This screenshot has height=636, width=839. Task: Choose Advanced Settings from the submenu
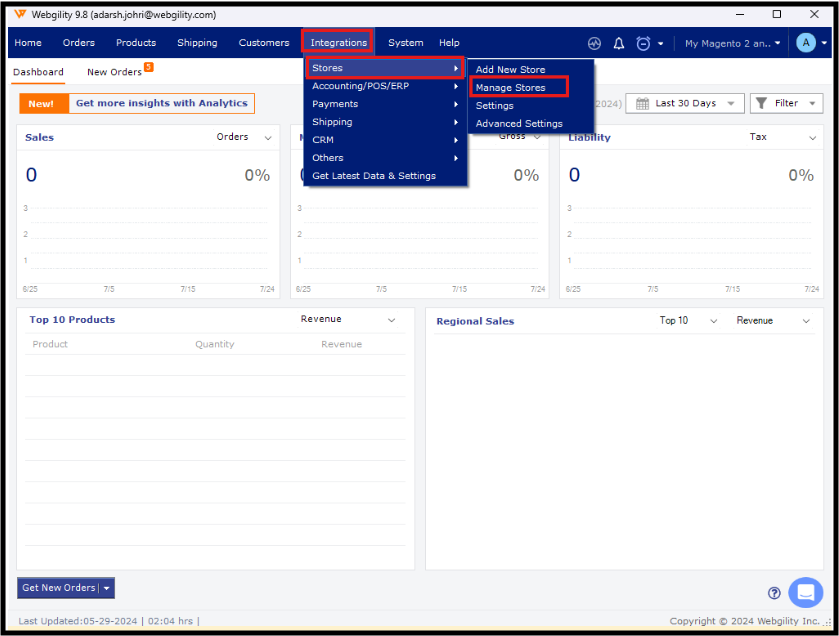point(531,124)
